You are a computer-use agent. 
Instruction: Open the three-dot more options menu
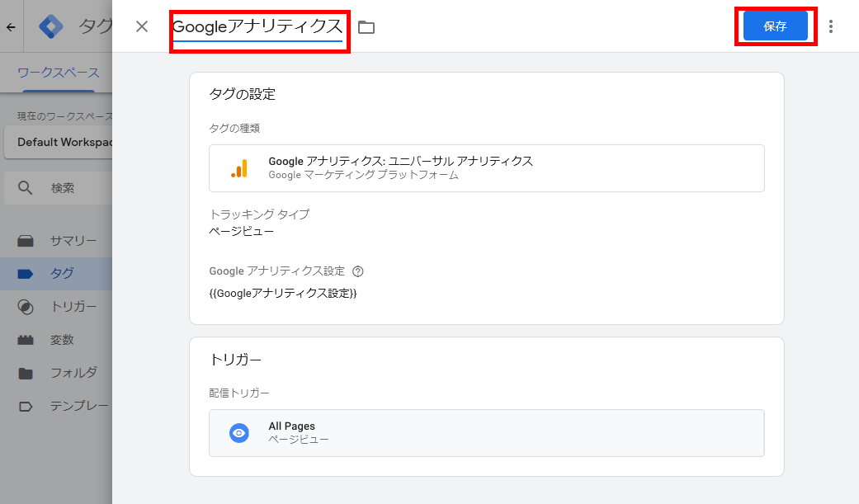(831, 26)
